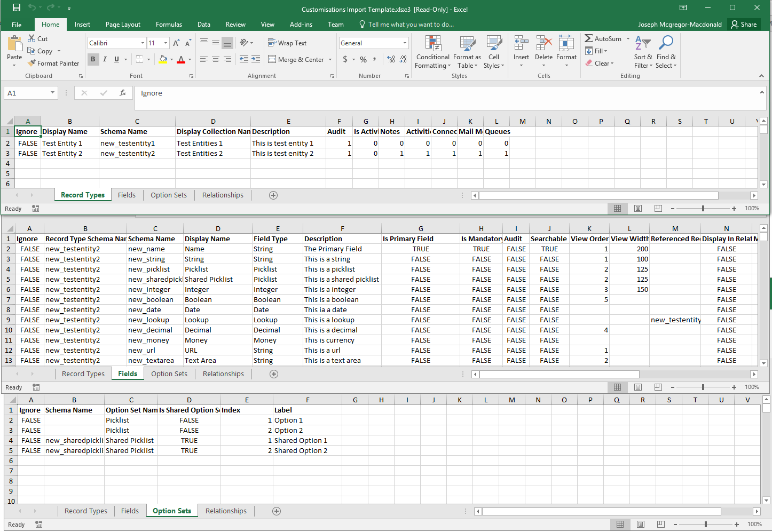Image resolution: width=772 pixels, height=532 pixels.
Task: Click the Format Painter icon
Action: [32, 63]
